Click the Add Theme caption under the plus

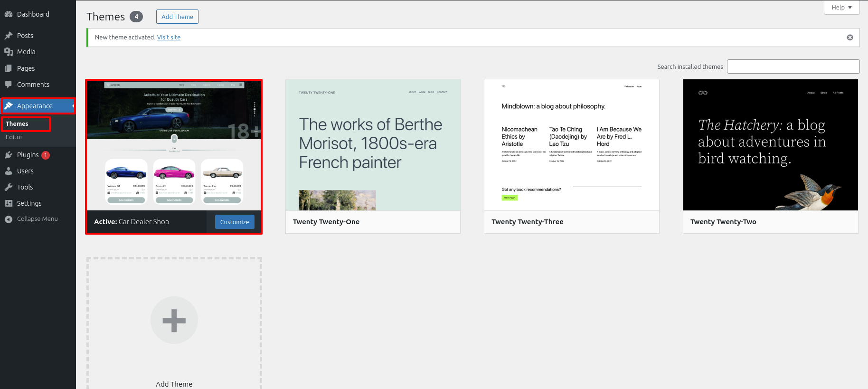[174, 384]
